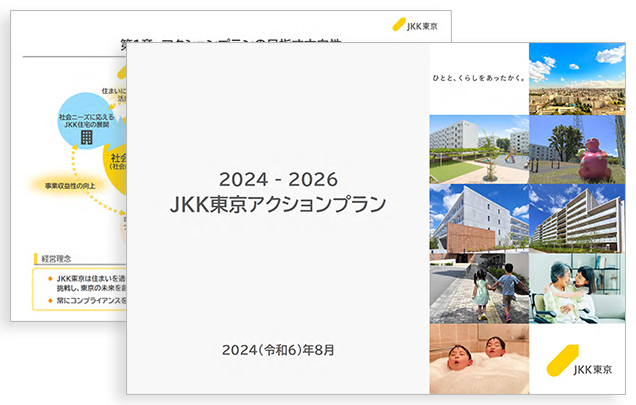Screen dimensions: 636x405
Task: Click the tagline 'ひとと、くらしをあったかく。'
Action: pos(479,78)
